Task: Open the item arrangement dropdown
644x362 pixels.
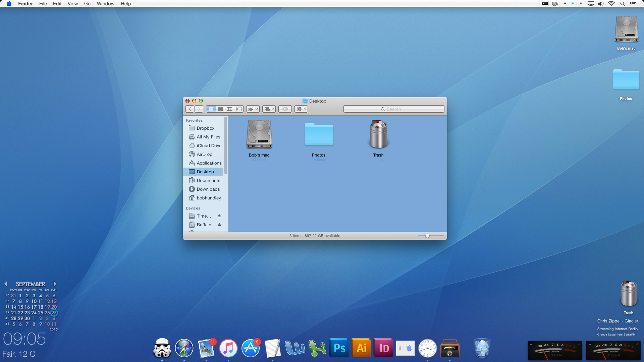Action: [x=253, y=109]
